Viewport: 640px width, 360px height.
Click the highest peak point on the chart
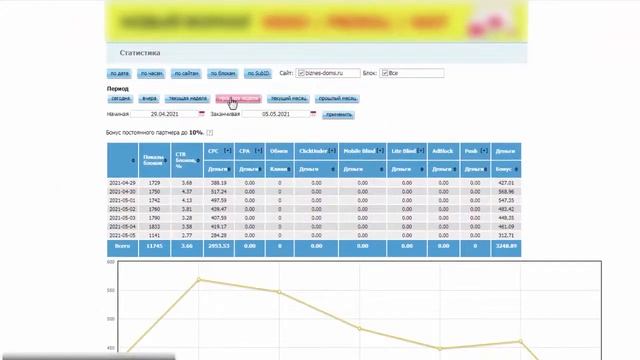[199, 280]
